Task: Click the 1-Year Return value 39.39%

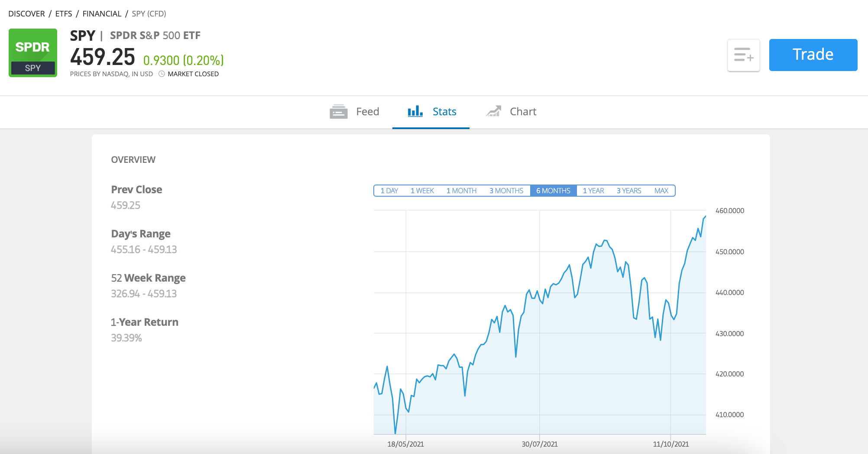Action: 126,338
